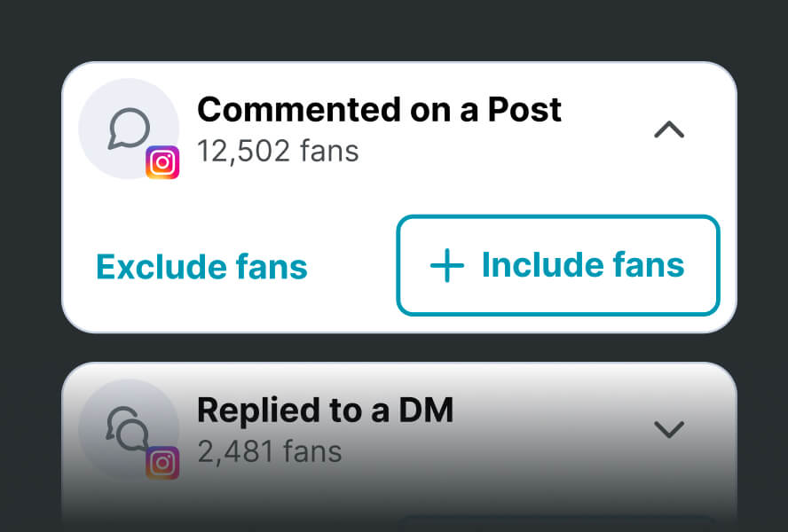Viewport: 788px width, 532px height.
Task: Select the Replied to a DM title
Action: click(x=325, y=411)
